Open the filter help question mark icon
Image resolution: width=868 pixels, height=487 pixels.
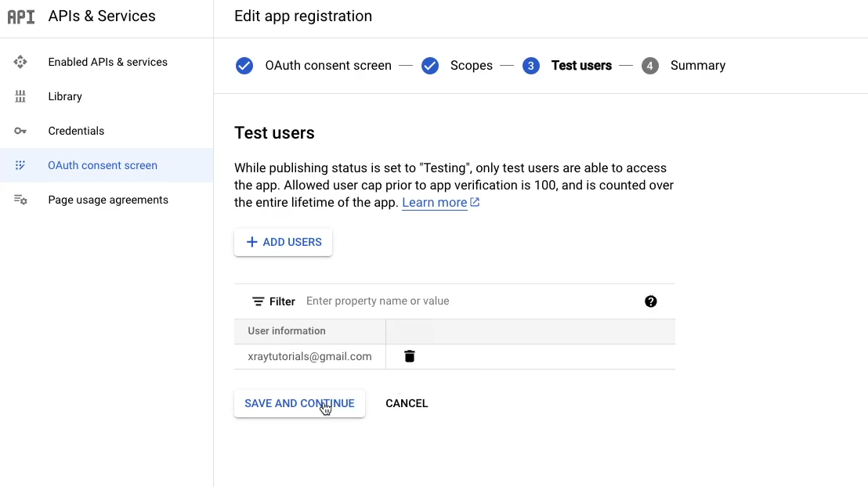pyautogui.click(x=651, y=301)
